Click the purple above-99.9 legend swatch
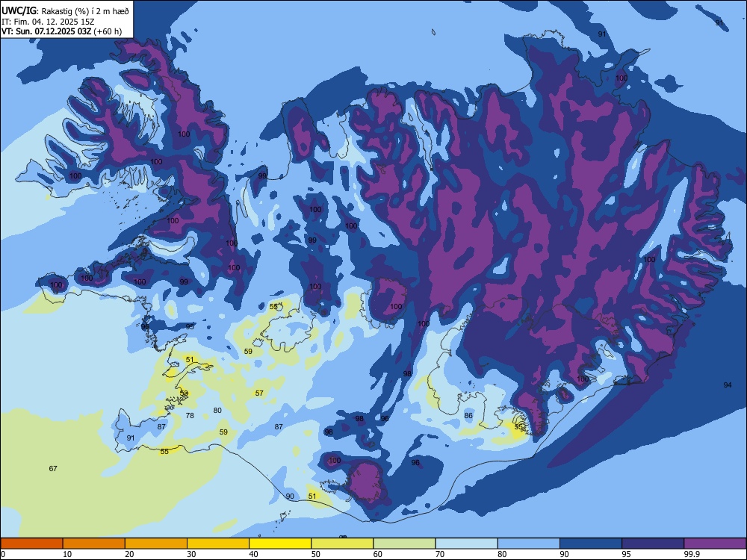The height and width of the screenshot is (560, 747). tap(715, 544)
